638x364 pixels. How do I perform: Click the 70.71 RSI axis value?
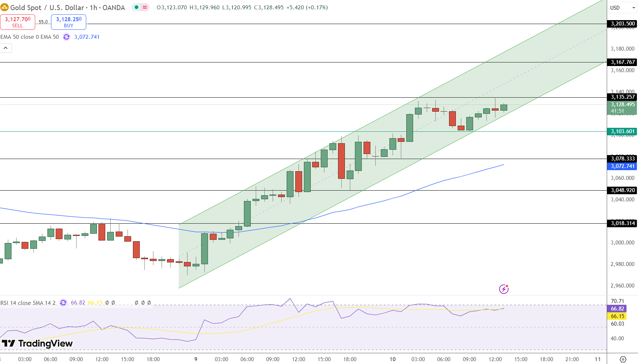click(618, 301)
